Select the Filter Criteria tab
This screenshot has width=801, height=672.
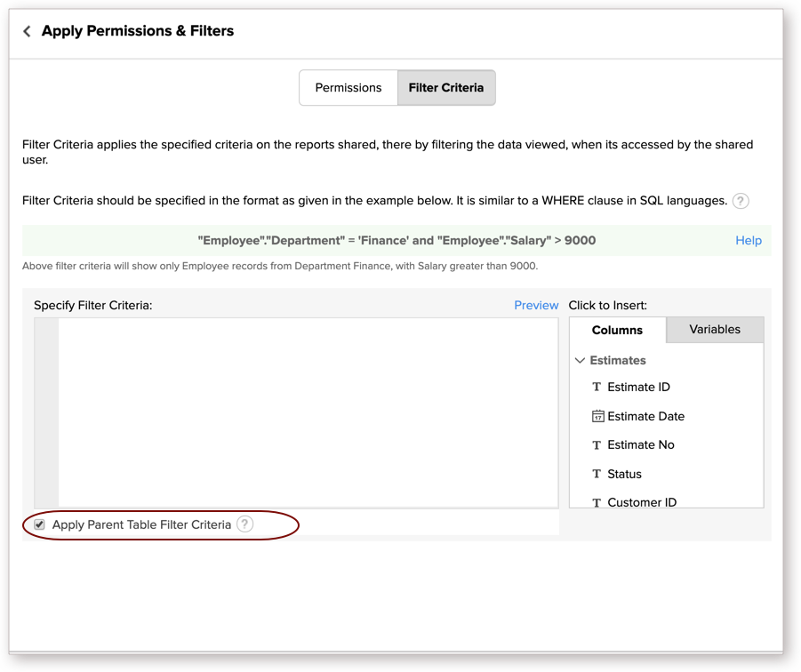pyautogui.click(x=445, y=88)
